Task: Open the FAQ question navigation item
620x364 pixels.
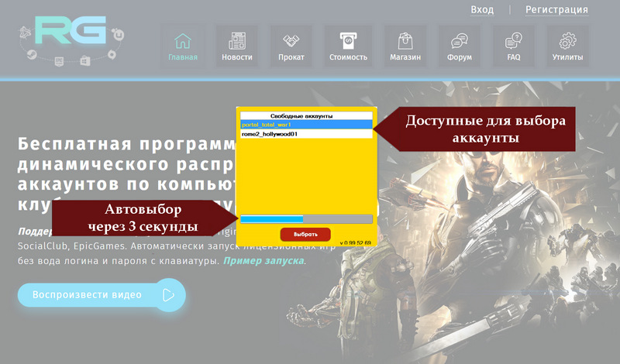Action: point(514,46)
